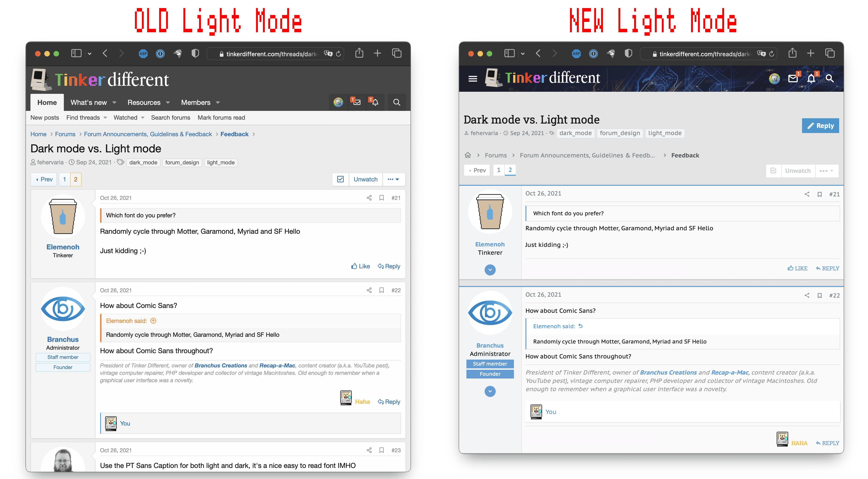This screenshot has width=868, height=479.
Task: Bookmark post #22 in old light mode
Action: click(382, 290)
